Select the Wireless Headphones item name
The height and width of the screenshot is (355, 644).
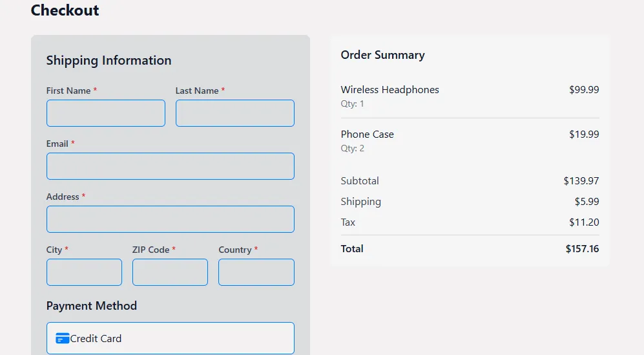tap(390, 90)
